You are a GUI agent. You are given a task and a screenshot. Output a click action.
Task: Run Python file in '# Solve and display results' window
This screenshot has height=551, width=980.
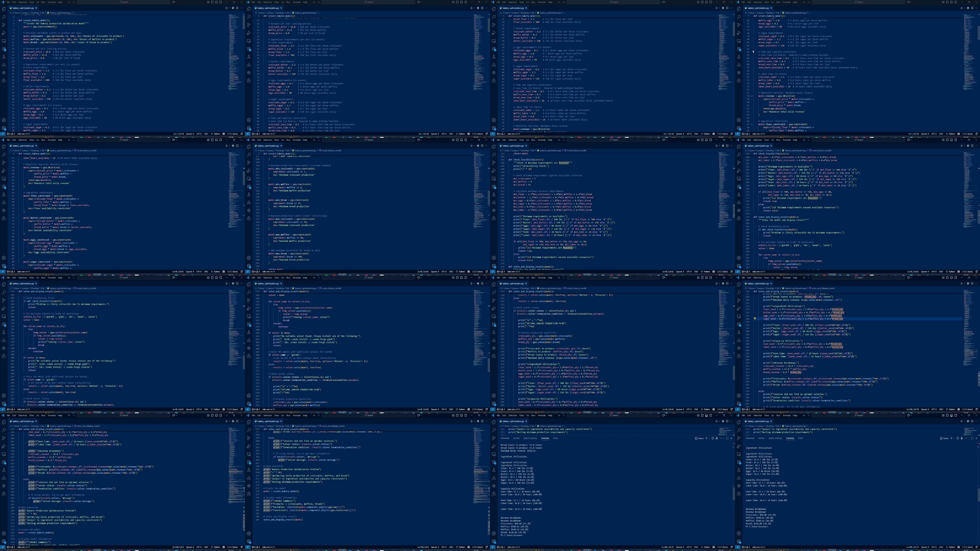[x=472, y=421]
